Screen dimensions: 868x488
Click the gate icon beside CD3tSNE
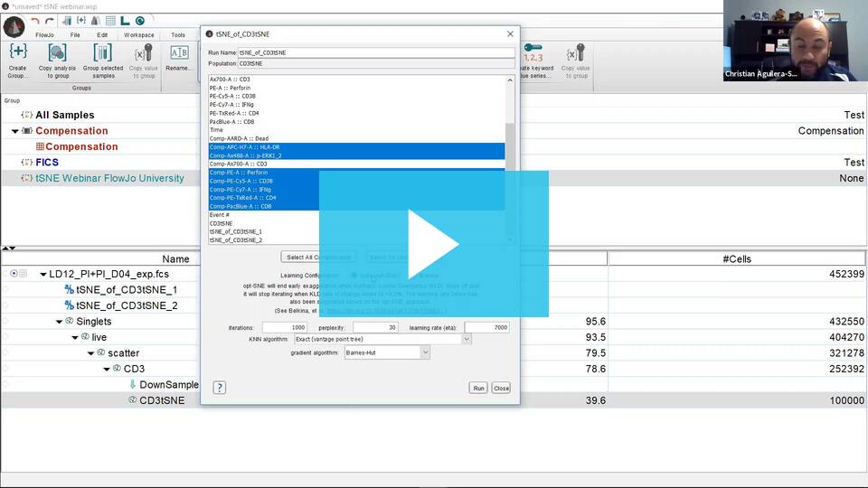pos(132,399)
